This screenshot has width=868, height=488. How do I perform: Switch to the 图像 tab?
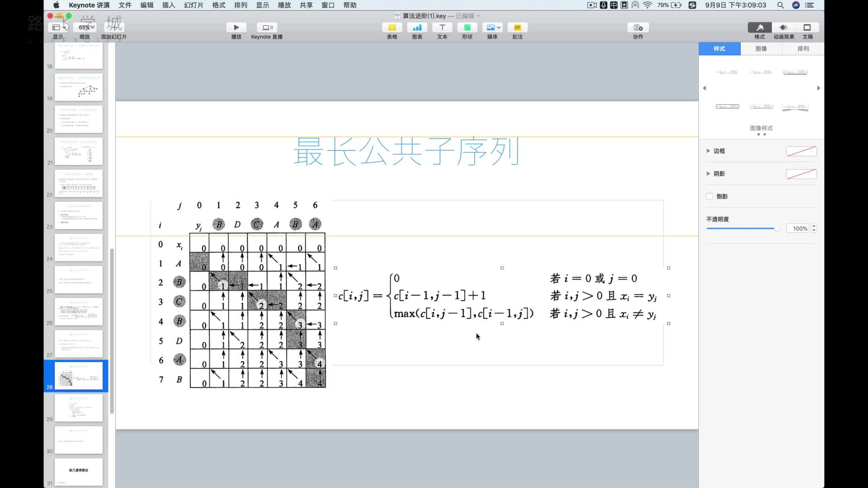click(x=761, y=49)
